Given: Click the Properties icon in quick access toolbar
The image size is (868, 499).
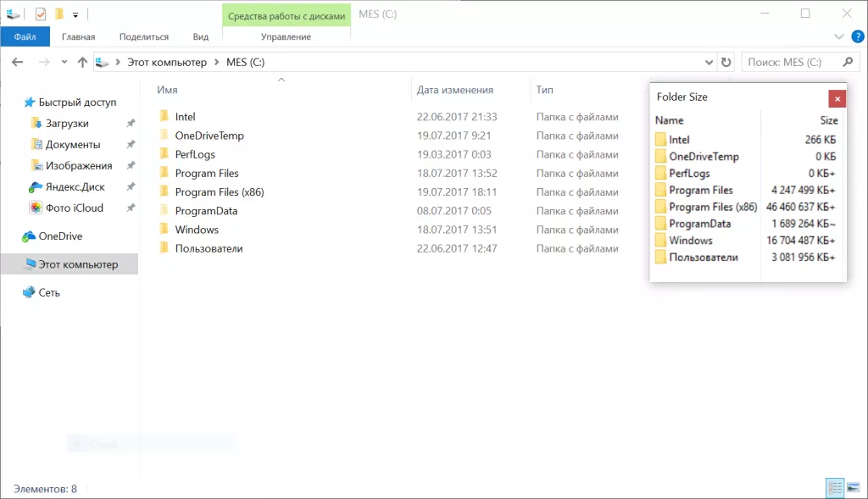Looking at the screenshot, I should (x=41, y=14).
